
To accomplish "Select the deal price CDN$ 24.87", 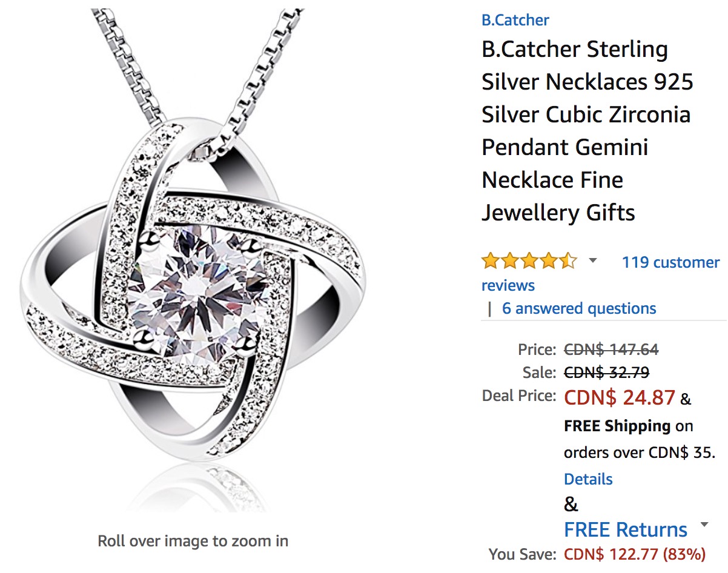I will 620,397.
